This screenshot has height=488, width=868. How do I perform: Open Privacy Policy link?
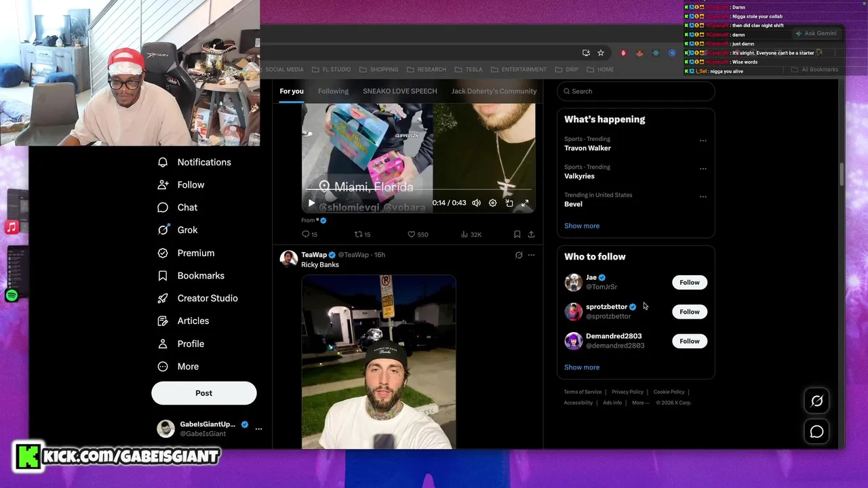point(627,392)
